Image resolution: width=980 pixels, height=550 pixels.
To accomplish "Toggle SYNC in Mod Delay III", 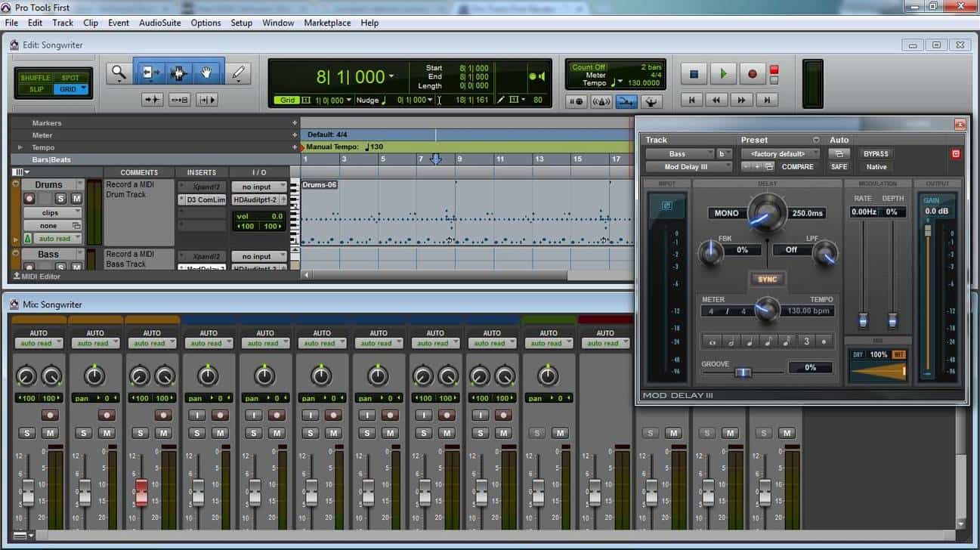I will coord(766,280).
